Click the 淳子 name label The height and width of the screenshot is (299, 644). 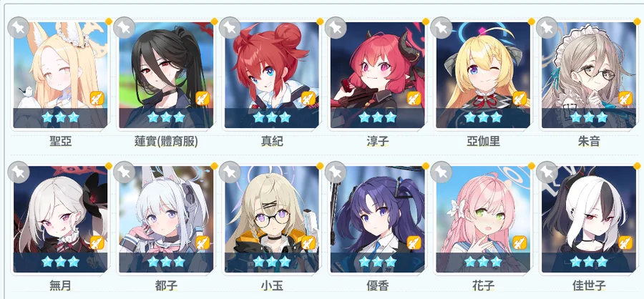(x=377, y=142)
